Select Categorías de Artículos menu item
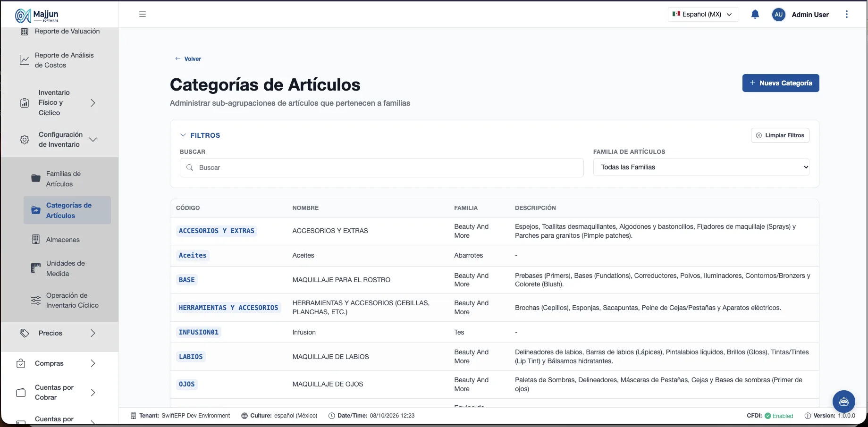The width and height of the screenshot is (868, 427). (x=67, y=210)
